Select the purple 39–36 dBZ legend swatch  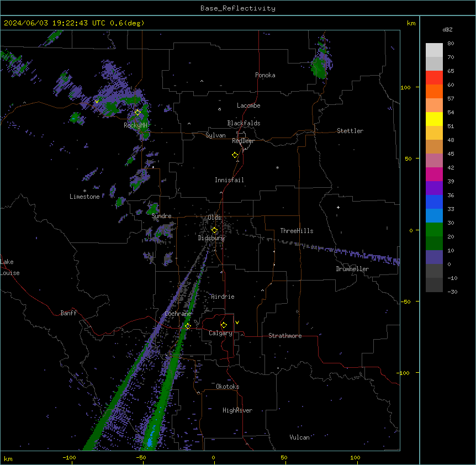434,188
